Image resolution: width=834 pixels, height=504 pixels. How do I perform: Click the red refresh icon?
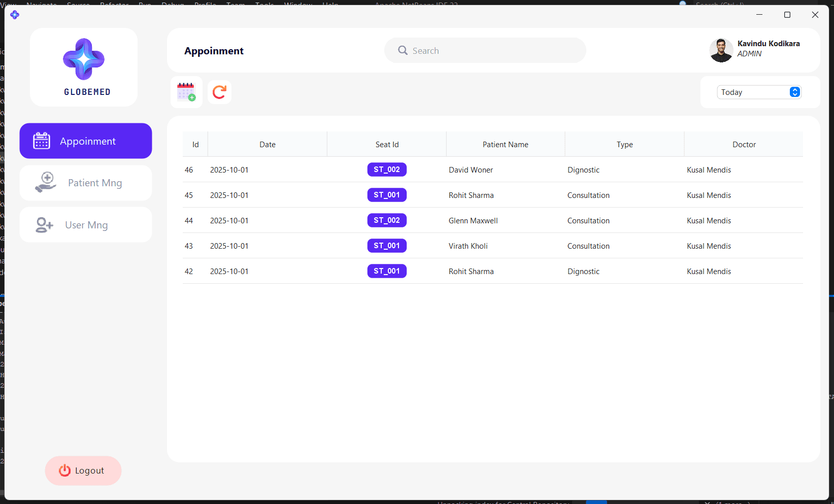click(219, 92)
